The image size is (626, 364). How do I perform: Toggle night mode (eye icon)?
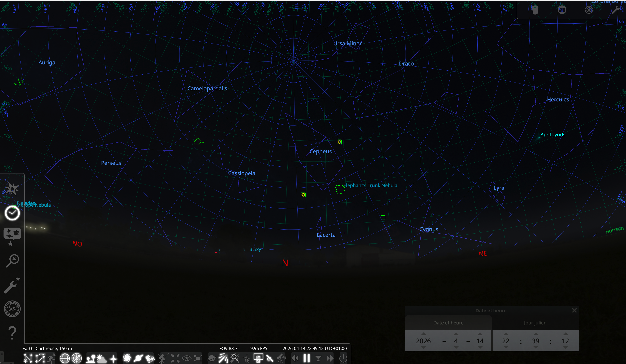click(187, 358)
